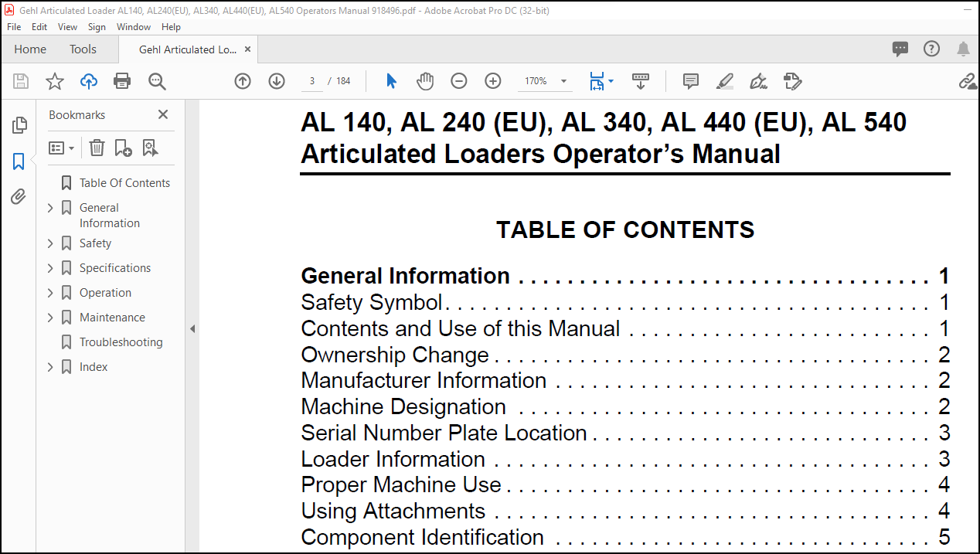Follow the Using Attachments contents entry
Screen dimensions: 980x554
625,511
